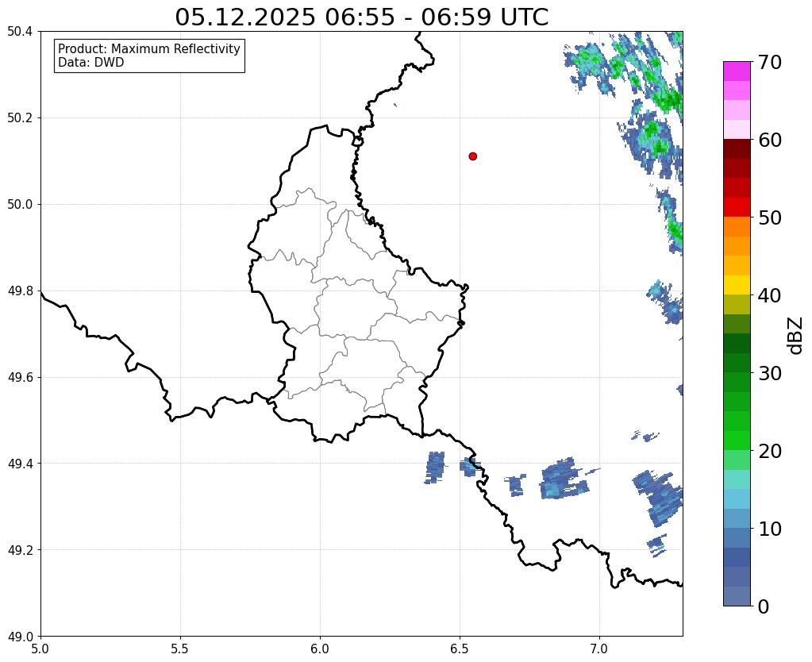Click the latitude tick label 50.2

pyautogui.click(x=20, y=118)
